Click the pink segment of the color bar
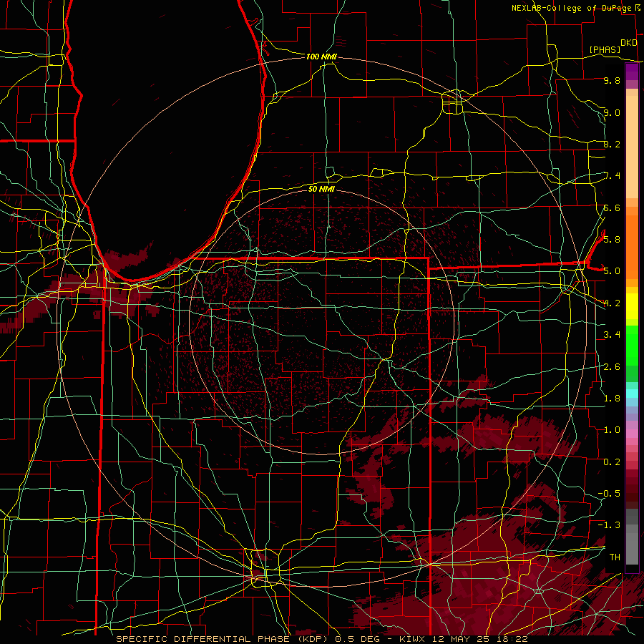This screenshot has width=644, height=644. click(632, 434)
